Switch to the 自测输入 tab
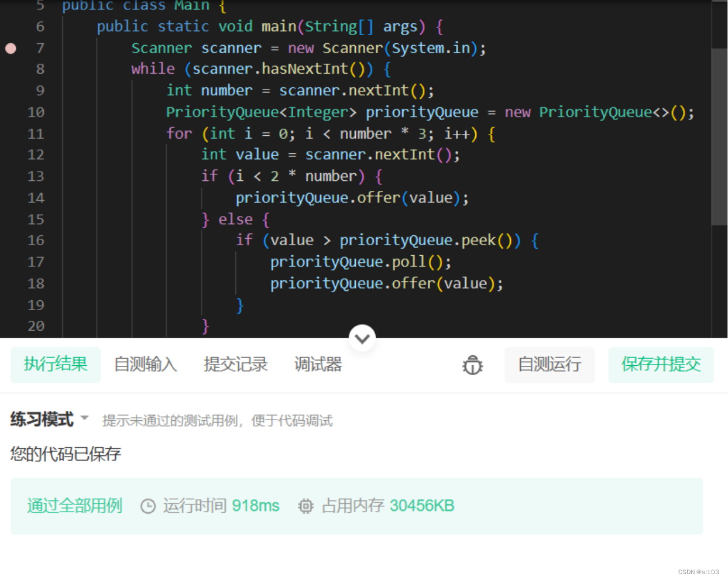The width and height of the screenshot is (728, 580). point(145,365)
